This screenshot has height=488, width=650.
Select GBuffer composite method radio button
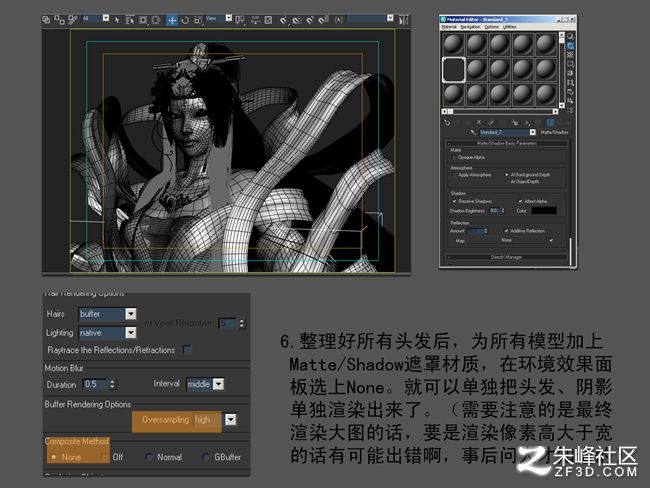205,457
